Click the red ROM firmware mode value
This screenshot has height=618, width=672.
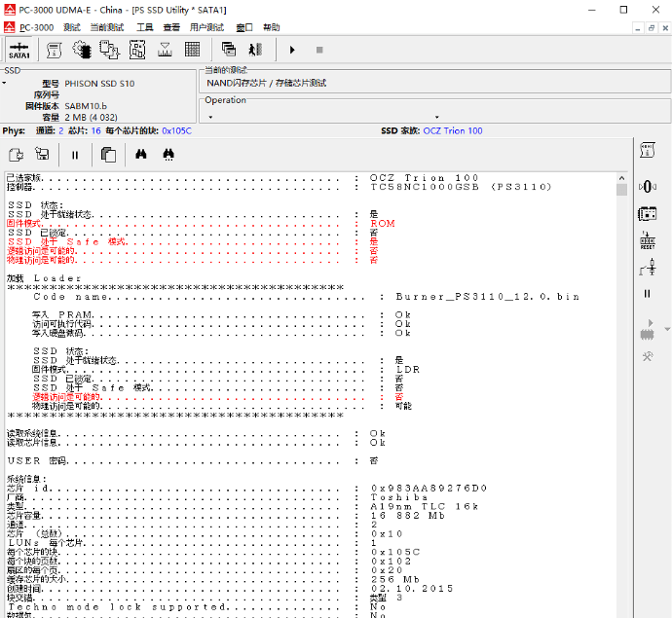click(383, 224)
